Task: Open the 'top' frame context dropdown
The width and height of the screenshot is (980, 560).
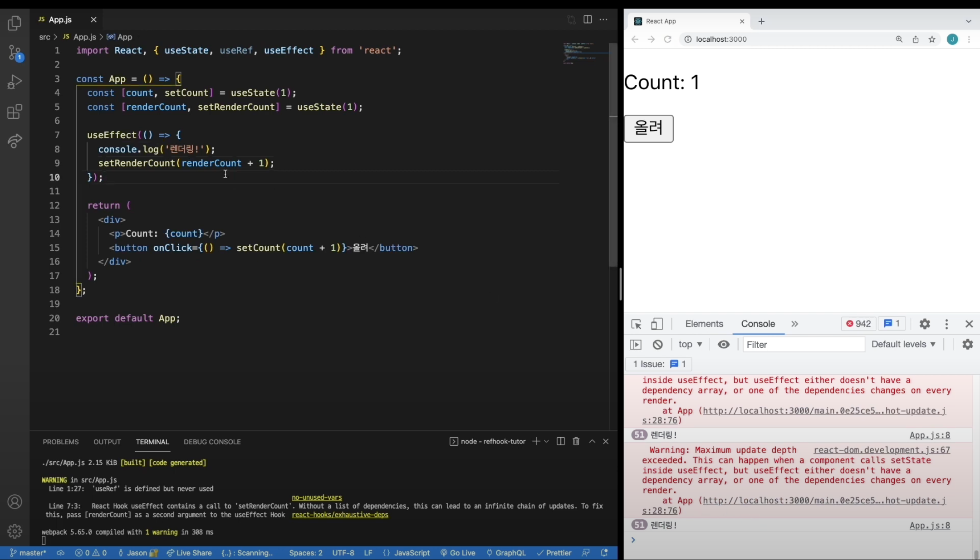Action: 690,345
